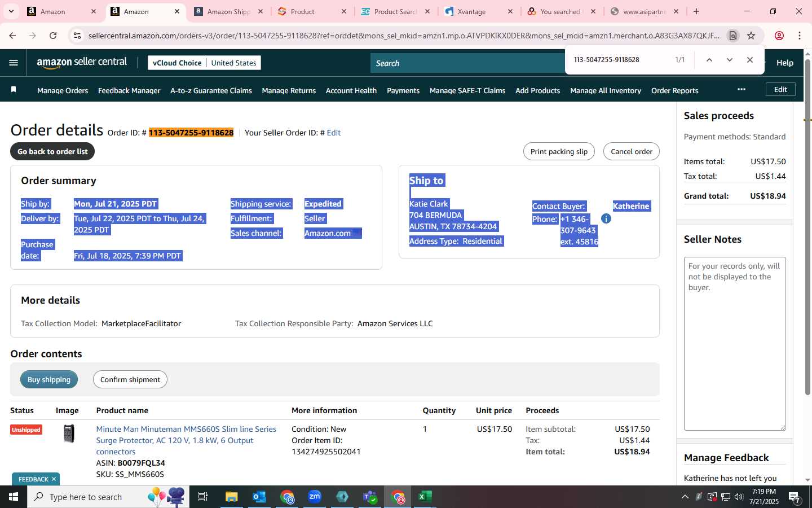Click the page vertical scrollbar
Image resolution: width=812 pixels, height=508 pixels.
[x=807, y=226]
